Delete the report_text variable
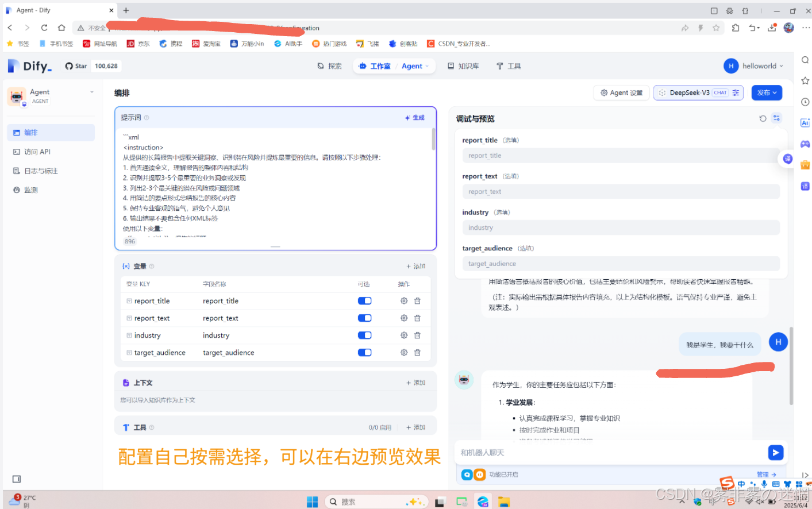Viewport: 812px width, 509px height. click(418, 318)
